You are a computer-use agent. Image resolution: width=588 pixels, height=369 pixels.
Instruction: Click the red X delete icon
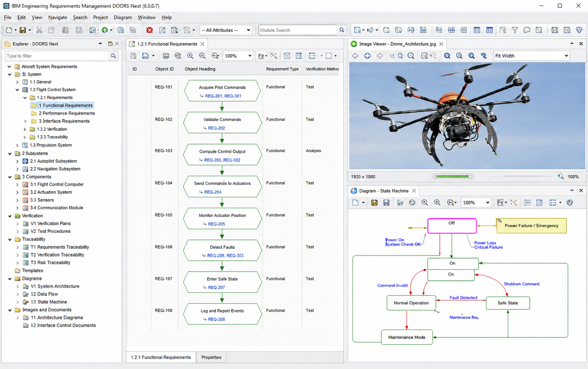tap(149, 30)
